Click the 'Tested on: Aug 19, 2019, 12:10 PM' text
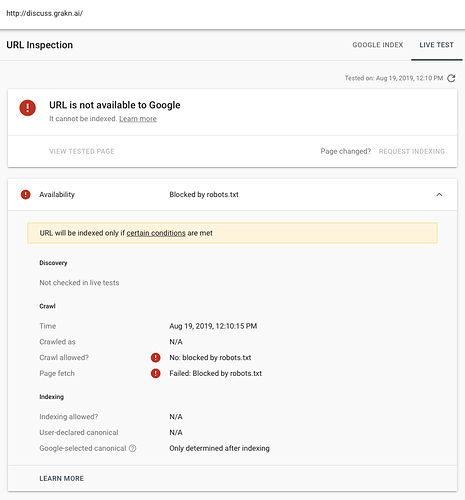The height and width of the screenshot is (500, 465). tap(394, 78)
